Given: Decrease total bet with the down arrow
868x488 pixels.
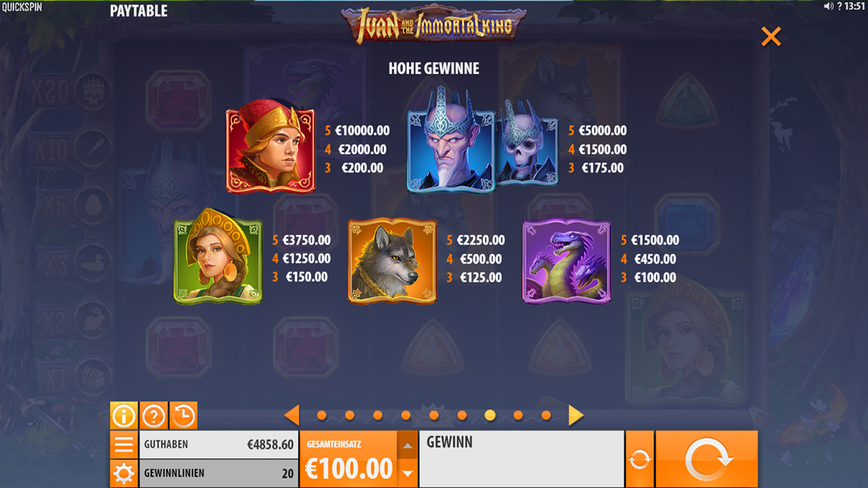Looking at the screenshot, I should click(407, 474).
